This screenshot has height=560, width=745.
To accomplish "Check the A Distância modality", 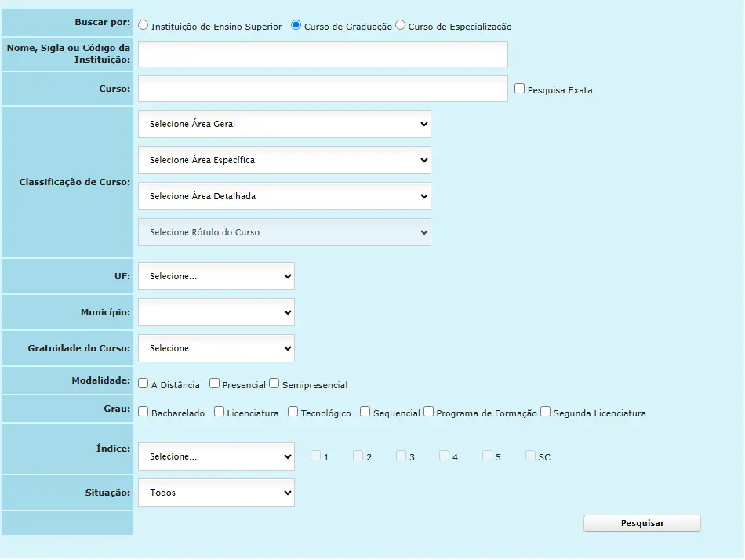I will coord(143,384).
